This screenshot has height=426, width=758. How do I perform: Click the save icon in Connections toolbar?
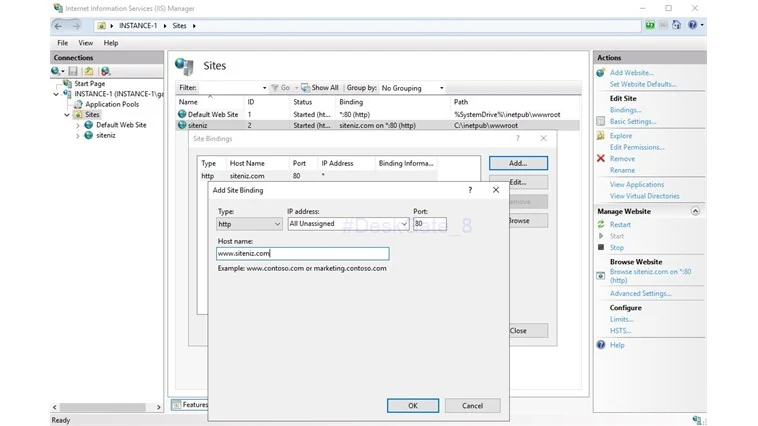coord(73,72)
